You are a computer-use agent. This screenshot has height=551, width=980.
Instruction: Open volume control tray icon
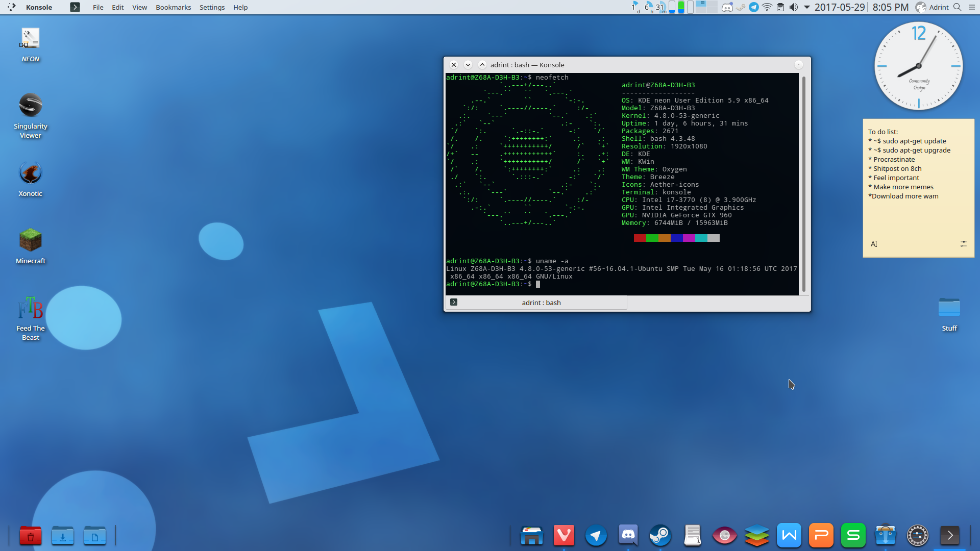point(794,7)
